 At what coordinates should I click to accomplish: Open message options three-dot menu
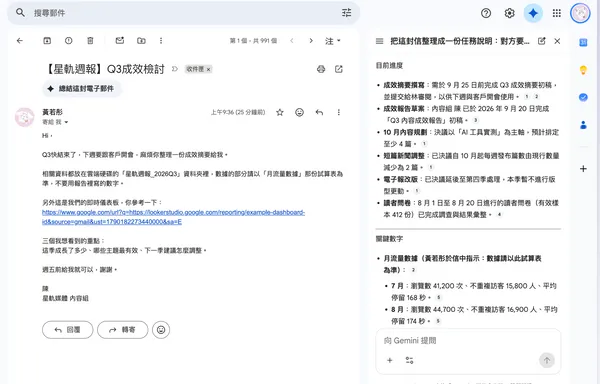[339, 112]
